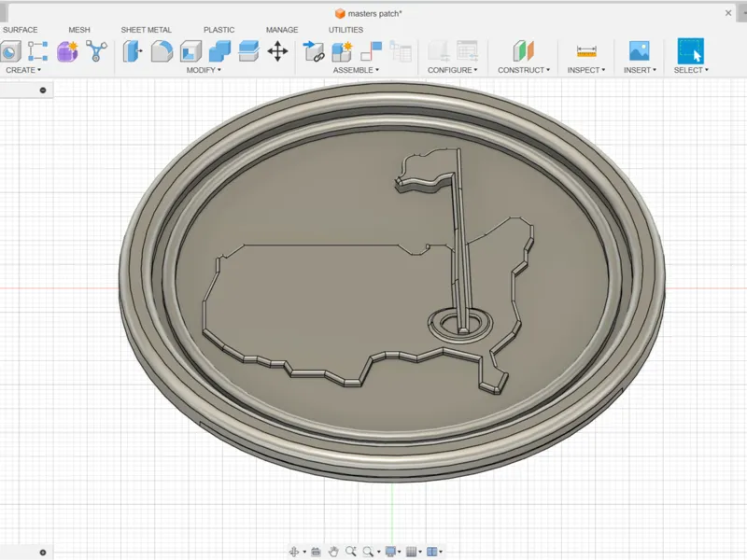Click the Insert image icon

639,51
